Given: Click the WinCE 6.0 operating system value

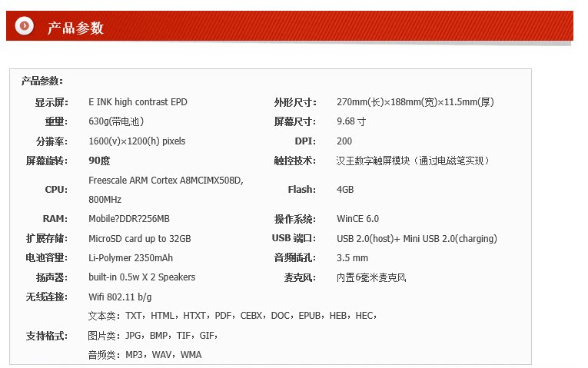Looking at the screenshot, I should point(357,219).
